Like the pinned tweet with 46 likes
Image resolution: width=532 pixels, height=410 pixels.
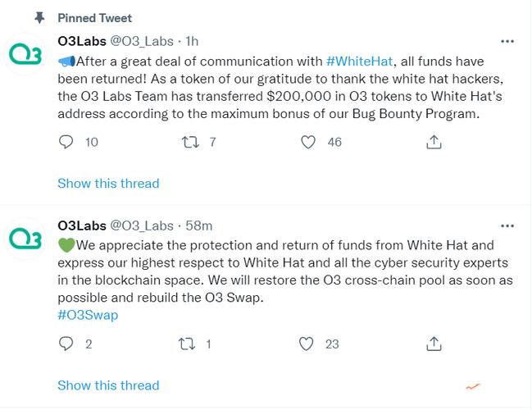tap(308, 142)
